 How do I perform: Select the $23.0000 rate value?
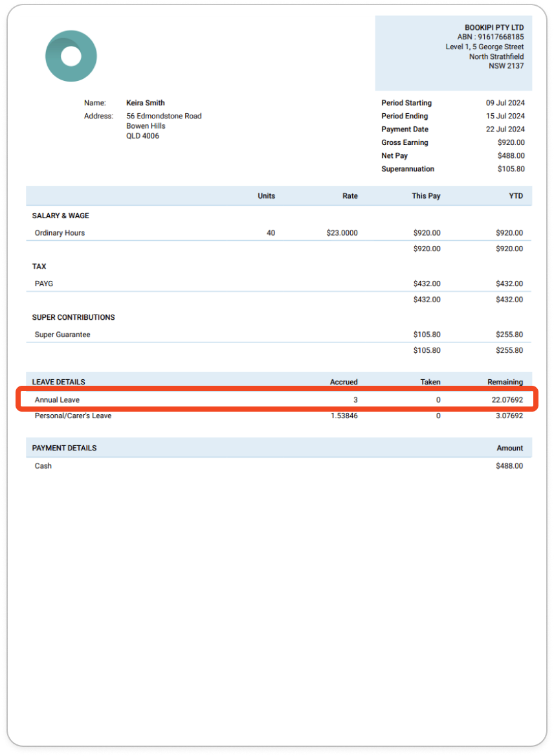(x=342, y=233)
